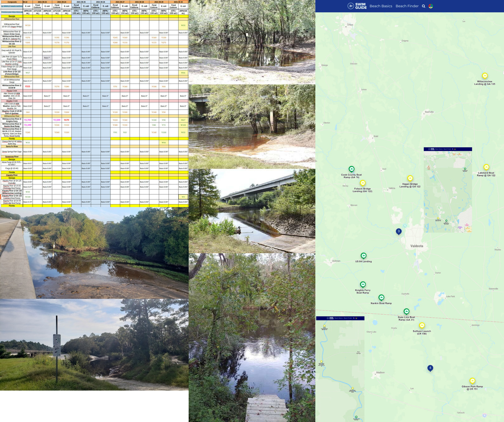This screenshot has width=504, height=422.
Task: Select Sullivan Launch (CR 150) yellow marker
Action: point(422,326)
